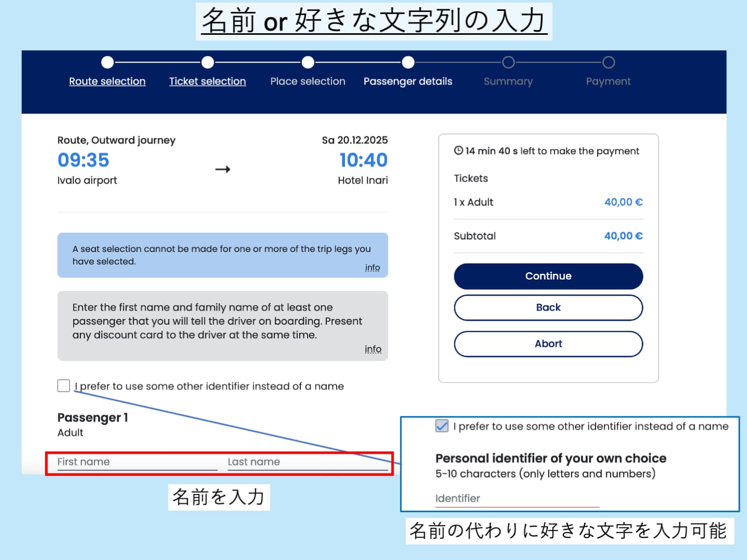Image resolution: width=747 pixels, height=560 pixels.
Task: Click the clock icon beside payment timer
Action: pos(459,151)
